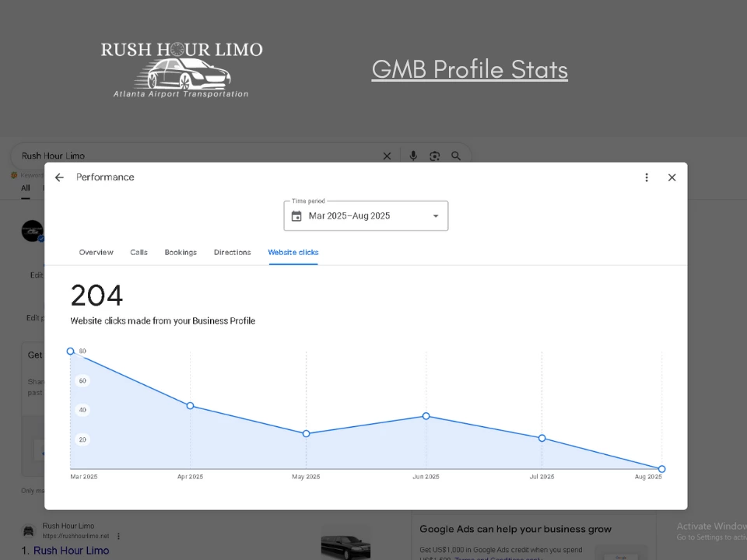Go back using the Performance back arrow
Image resolution: width=747 pixels, height=560 pixels.
(x=59, y=177)
